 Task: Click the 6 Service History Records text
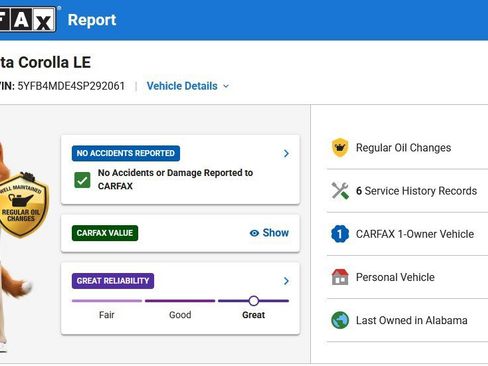point(416,191)
